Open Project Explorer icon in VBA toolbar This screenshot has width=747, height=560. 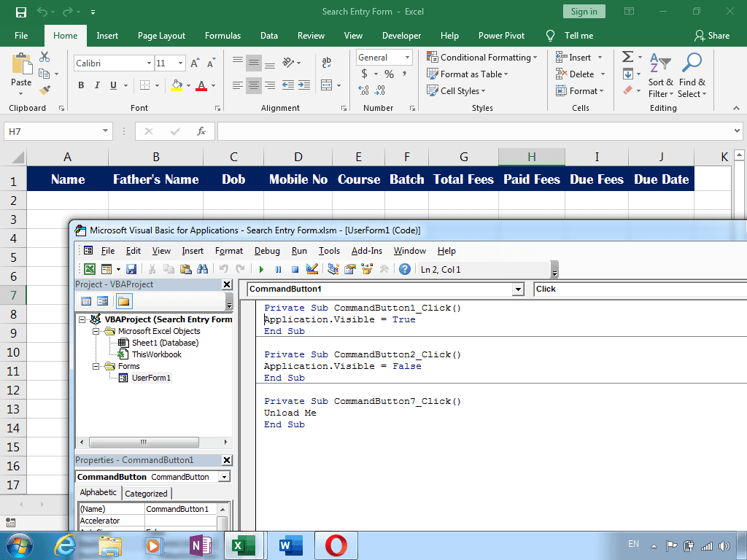coord(333,269)
